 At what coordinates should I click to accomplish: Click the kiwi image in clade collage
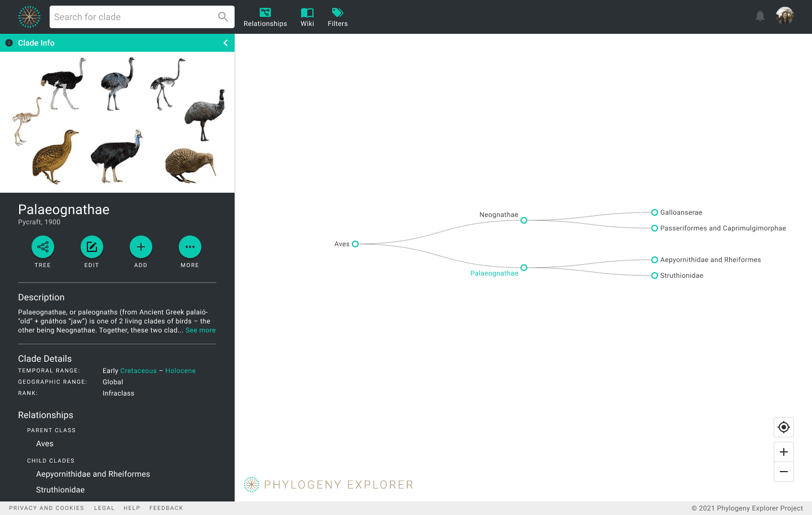coord(191,165)
